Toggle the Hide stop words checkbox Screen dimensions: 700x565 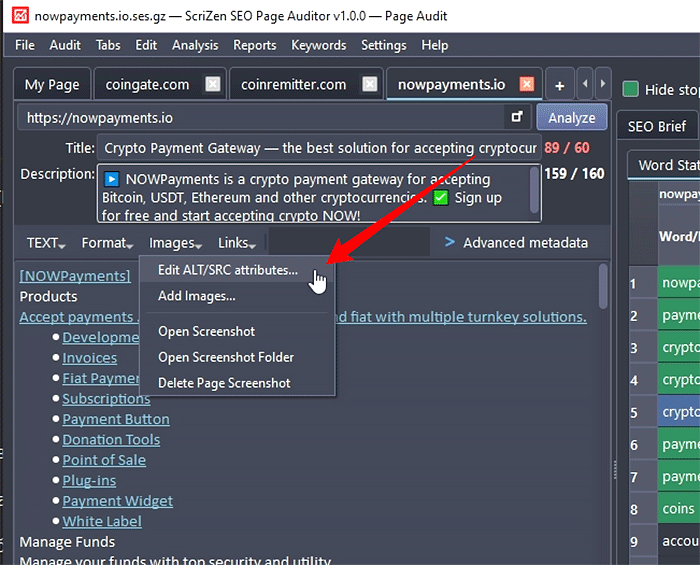[x=631, y=90]
